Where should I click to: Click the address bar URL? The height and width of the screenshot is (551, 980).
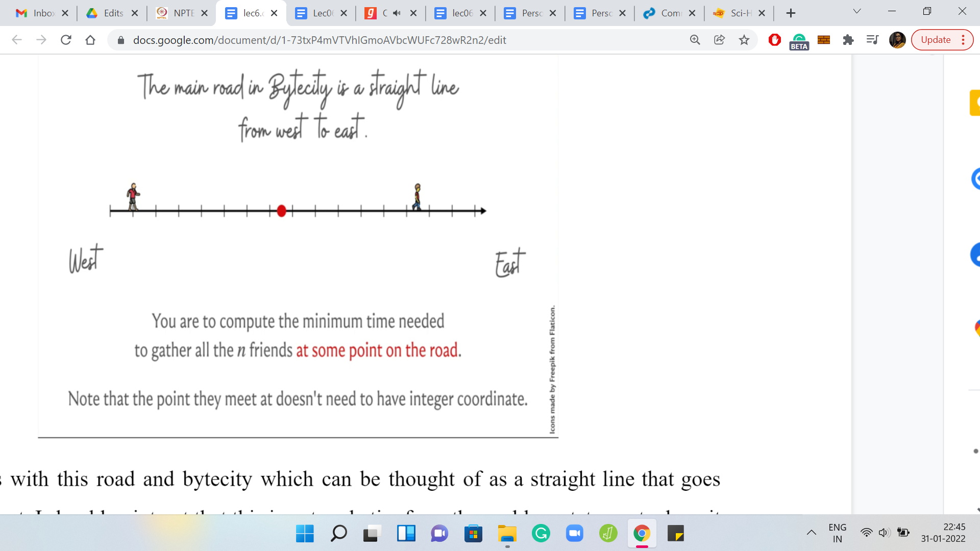[319, 40]
